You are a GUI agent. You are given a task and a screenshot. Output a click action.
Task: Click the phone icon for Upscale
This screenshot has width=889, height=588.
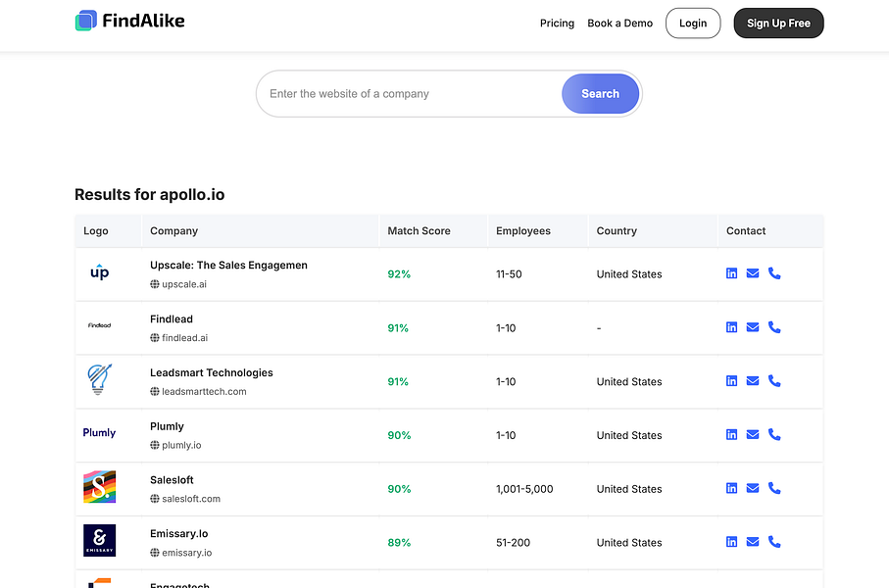click(774, 273)
